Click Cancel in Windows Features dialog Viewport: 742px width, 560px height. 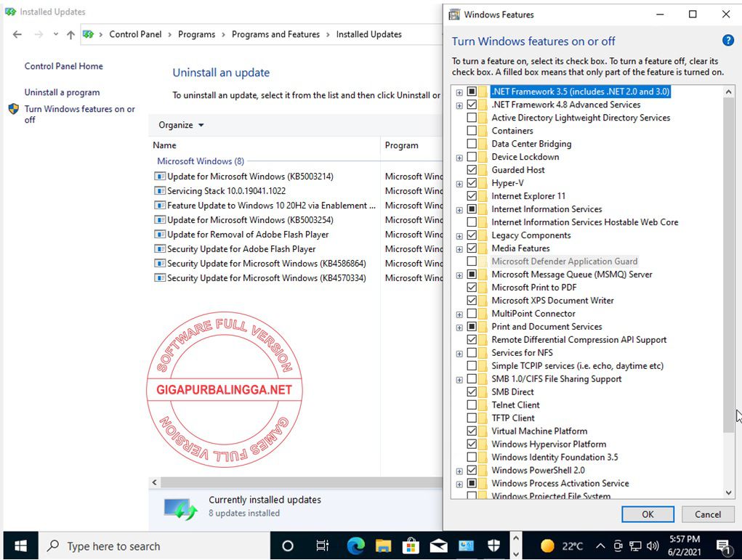click(x=707, y=514)
